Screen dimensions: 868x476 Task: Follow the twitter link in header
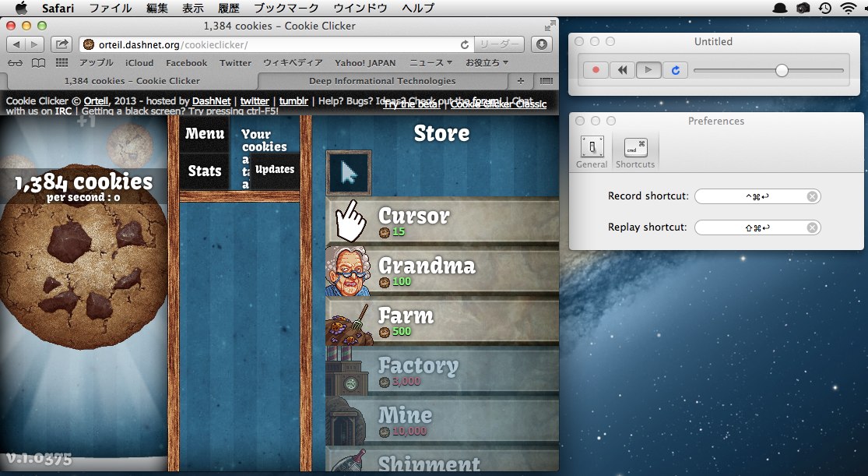coord(255,100)
